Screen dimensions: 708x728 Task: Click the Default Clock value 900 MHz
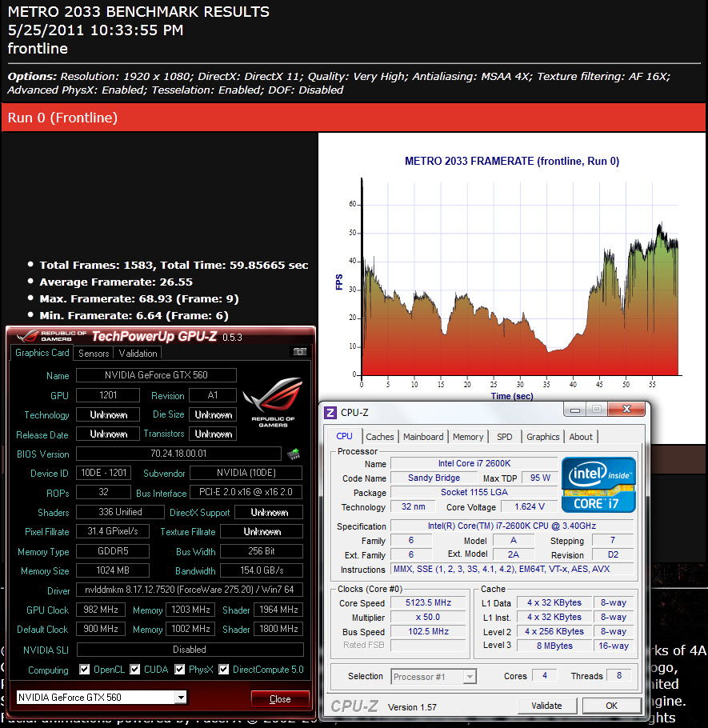101,629
